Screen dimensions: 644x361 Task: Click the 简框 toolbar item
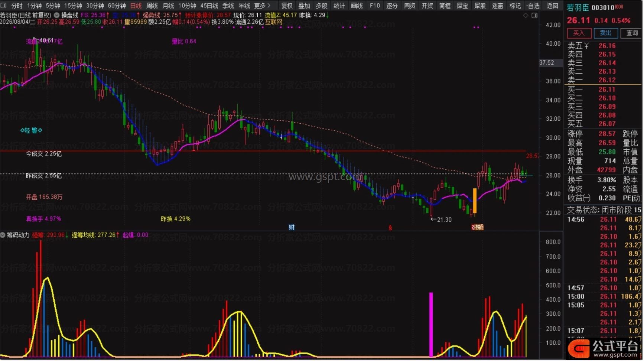click(445, 6)
